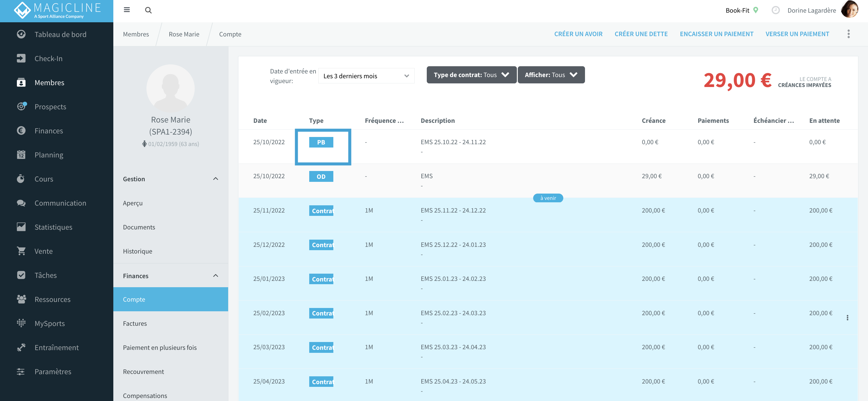Click date 25/04/2023 in table
Screen dimensions: 868x401
click(x=269, y=381)
